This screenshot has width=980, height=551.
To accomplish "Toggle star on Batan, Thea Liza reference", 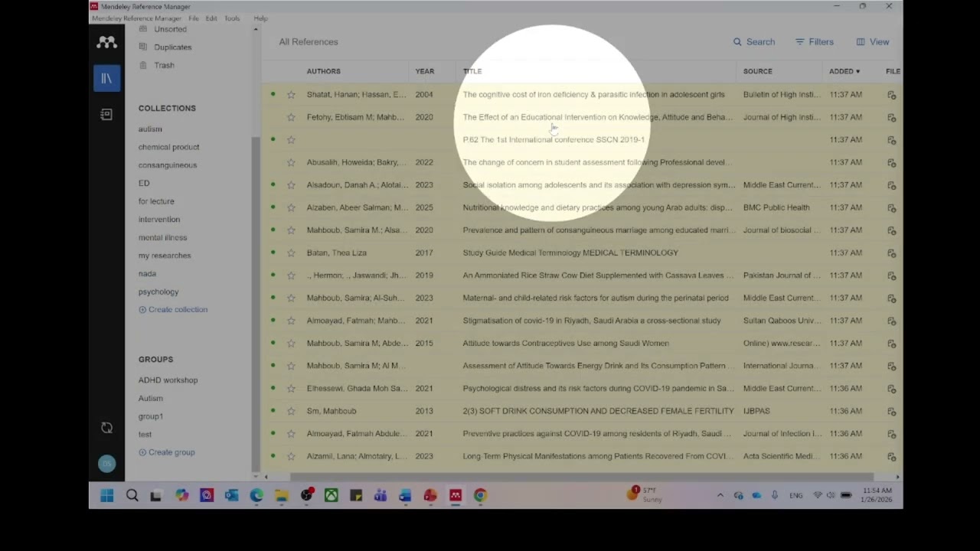I will coord(291,253).
